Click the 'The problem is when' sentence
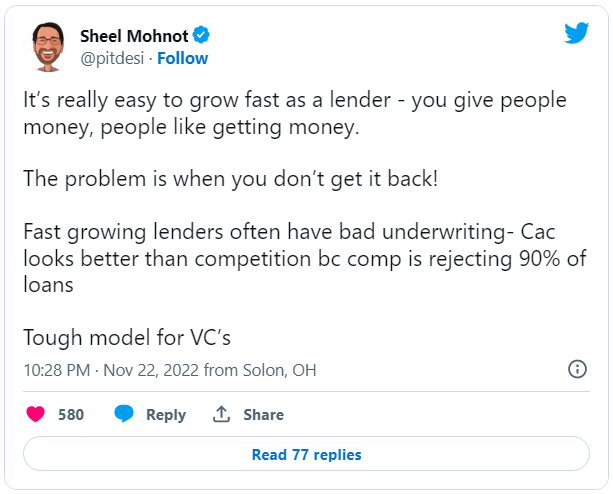This screenshot has height=494, width=613. point(231,179)
